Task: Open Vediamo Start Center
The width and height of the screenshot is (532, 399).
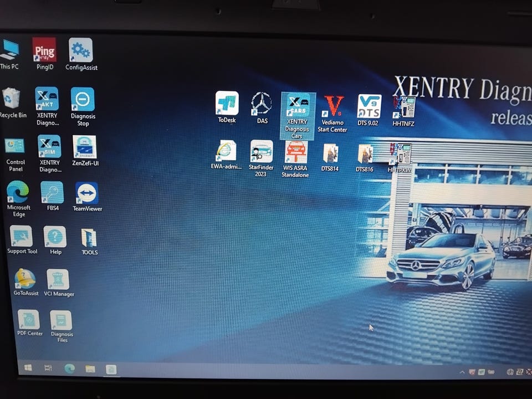Action: pos(332,114)
